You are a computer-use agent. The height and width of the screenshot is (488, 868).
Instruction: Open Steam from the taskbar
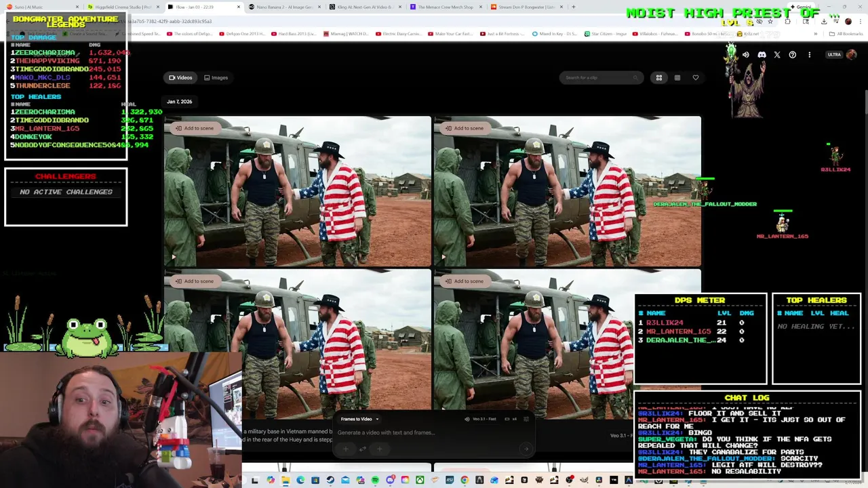point(330,481)
